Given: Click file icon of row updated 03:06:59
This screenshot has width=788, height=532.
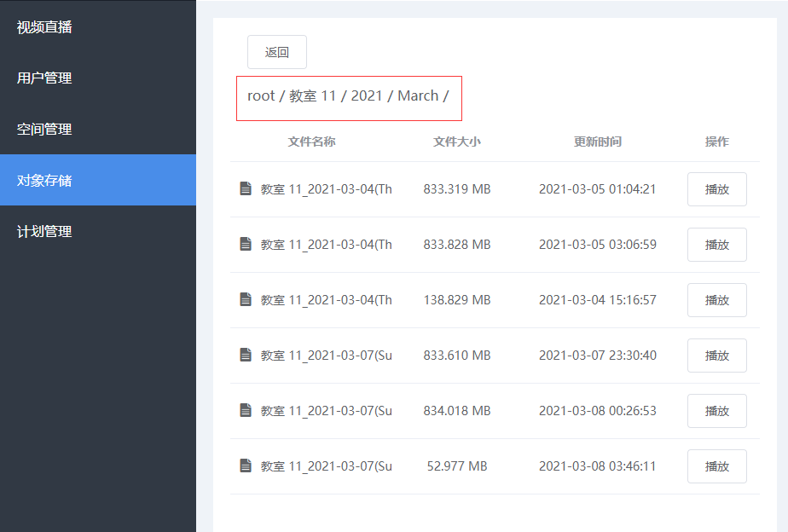Looking at the screenshot, I should click(246, 244).
